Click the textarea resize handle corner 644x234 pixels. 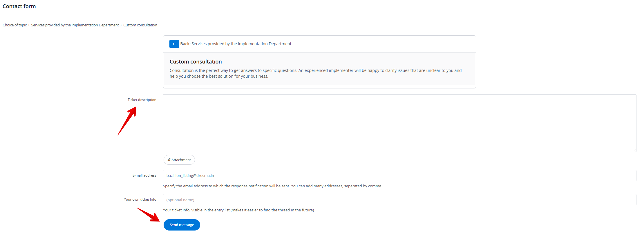634,150
